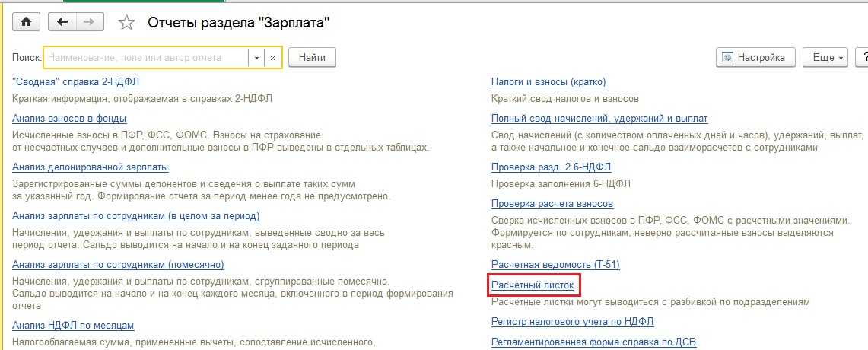Viewport: 868px width, 350px height.
Task: Navigate forward with the right arrow
Action: click(x=88, y=23)
